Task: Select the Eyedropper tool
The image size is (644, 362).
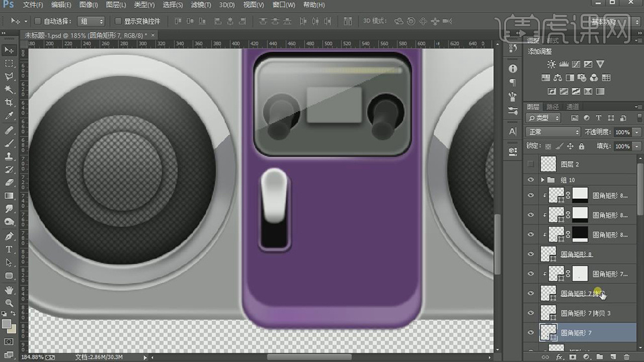Action: pos(9,116)
